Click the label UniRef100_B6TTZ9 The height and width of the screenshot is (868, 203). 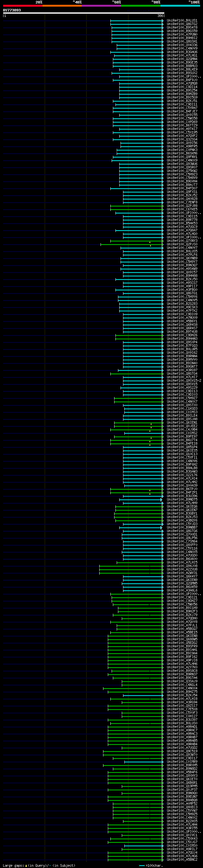coord(182,125)
